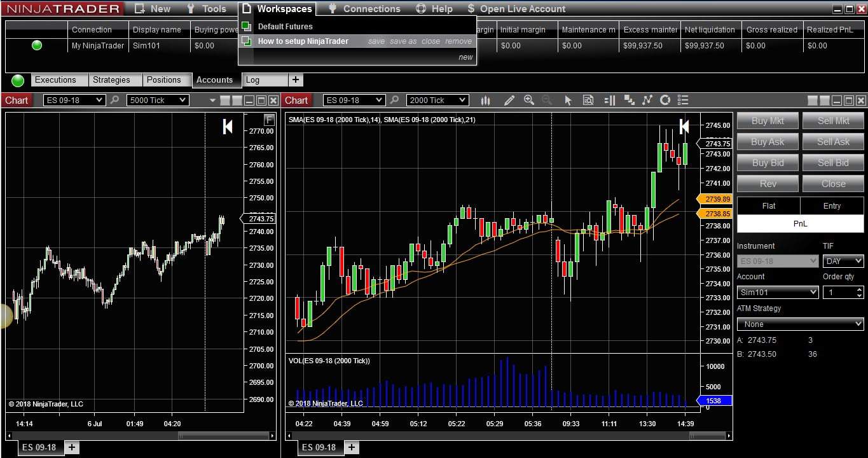Click the Sell Bid button
The width and height of the screenshot is (868, 458).
pos(833,163)
